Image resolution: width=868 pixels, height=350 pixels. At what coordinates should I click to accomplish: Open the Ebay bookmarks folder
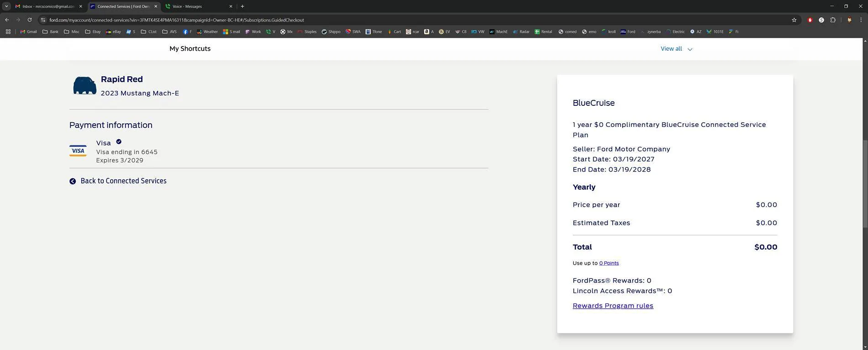(x=93, y=32)
